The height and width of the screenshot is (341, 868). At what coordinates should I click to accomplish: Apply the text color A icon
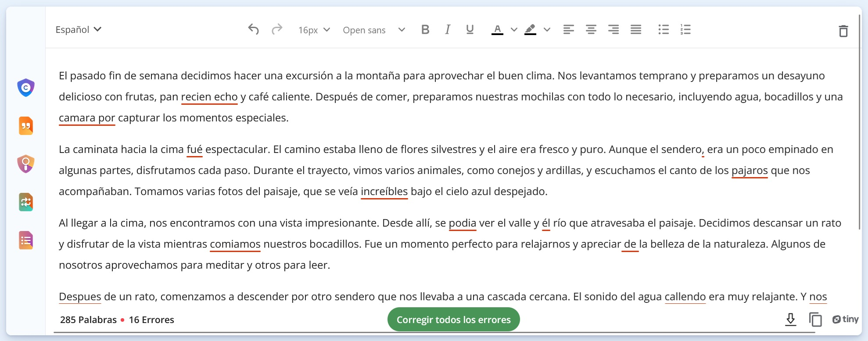click(497, 30)
